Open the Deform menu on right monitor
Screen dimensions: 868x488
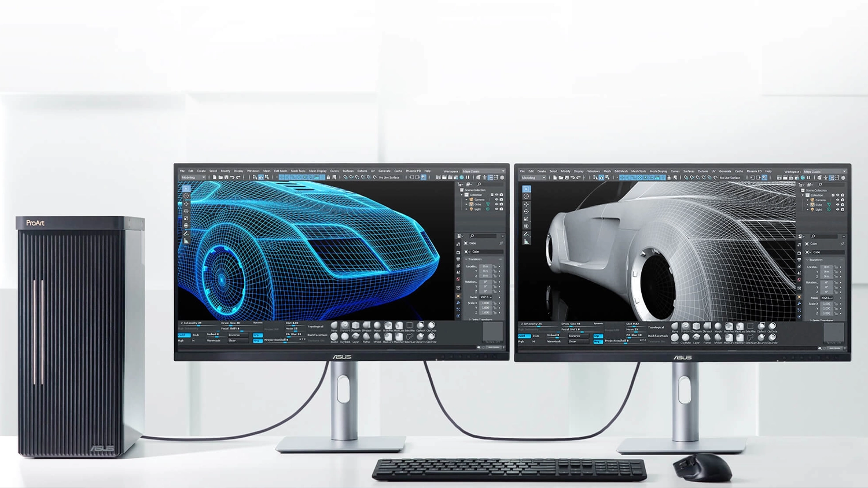click(x=703, y=171)
